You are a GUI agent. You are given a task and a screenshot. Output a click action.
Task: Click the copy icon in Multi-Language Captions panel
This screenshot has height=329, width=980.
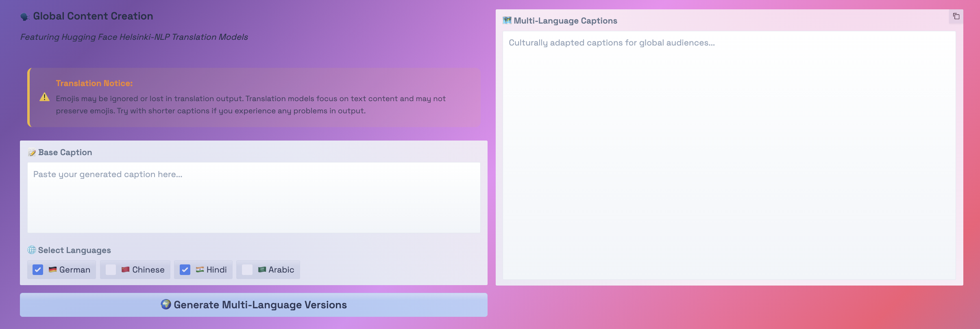click(956, 17)
